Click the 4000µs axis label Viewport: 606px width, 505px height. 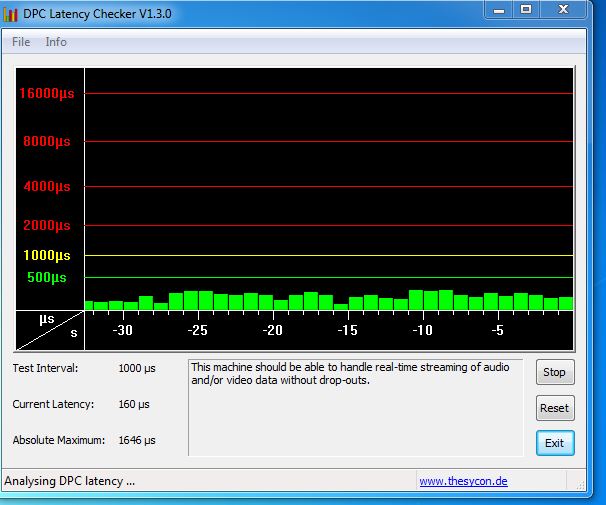coord(47,187)
